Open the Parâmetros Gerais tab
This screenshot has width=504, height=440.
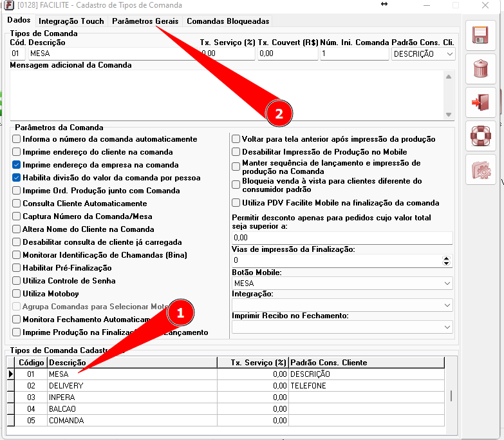(145, 21)
